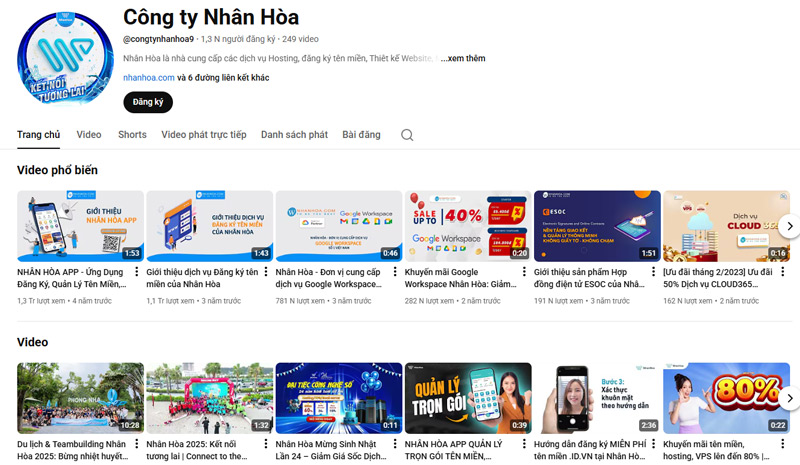
Task: Select the Danh sách phát tab
Action: (x=294, y=135)
